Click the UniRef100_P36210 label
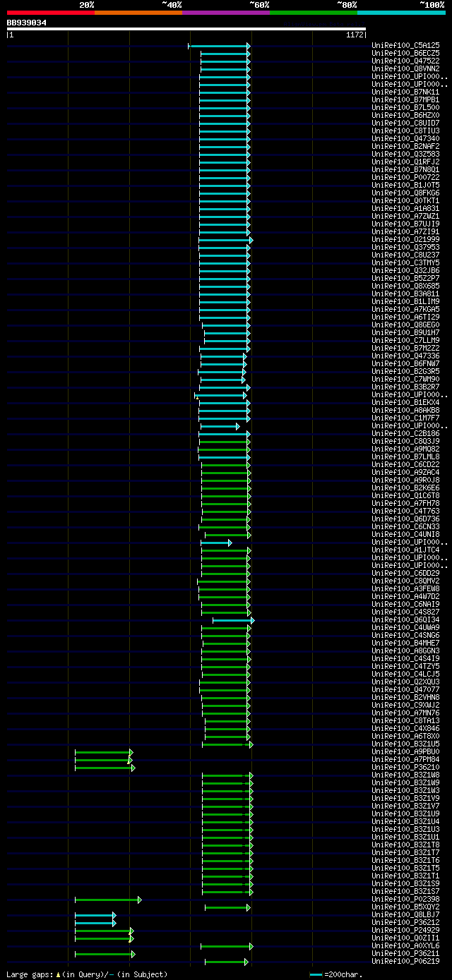The image size is (452, 980). 405,767
